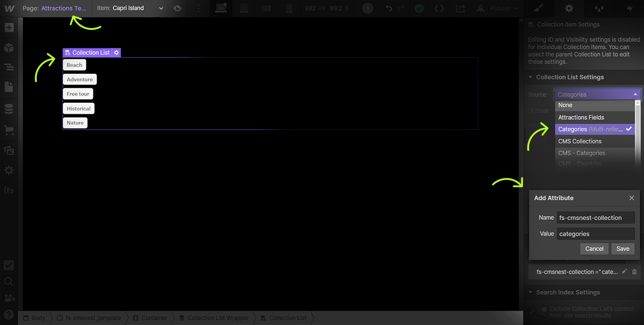Select fs-cmsnest_template in breadcrumb bar
The height and width of the screenshot is (325, 644).
pos(88,318)
